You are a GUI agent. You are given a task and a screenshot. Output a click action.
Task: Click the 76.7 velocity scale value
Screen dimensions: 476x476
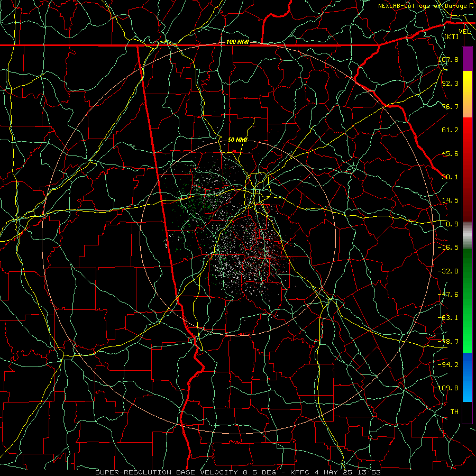(450, 106)
